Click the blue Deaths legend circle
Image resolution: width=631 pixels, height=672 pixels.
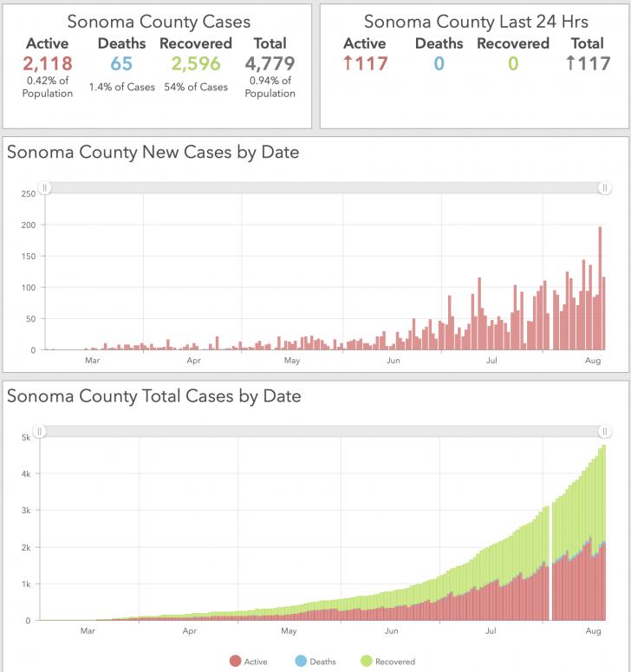[x=301, y=662]
